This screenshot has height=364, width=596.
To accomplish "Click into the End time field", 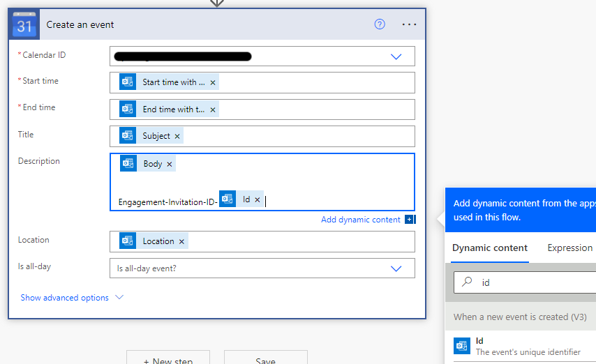I will coord(262,109).
